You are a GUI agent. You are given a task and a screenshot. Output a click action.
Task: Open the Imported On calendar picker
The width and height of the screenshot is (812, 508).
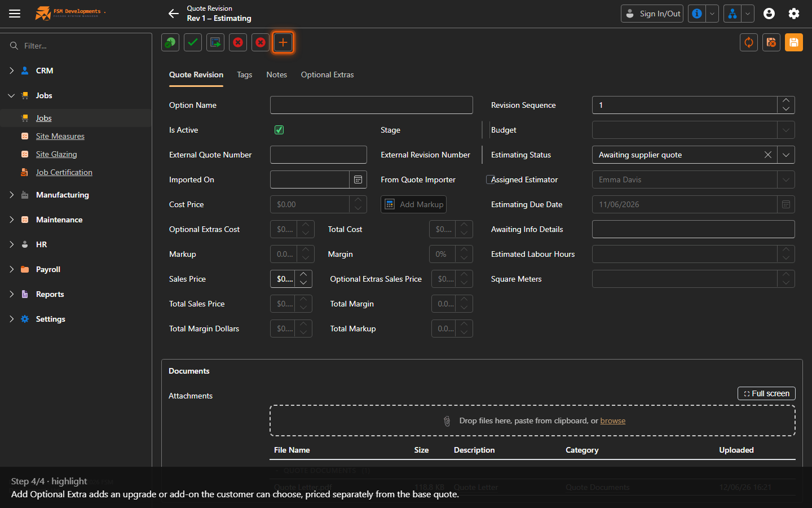pos(358,179)
